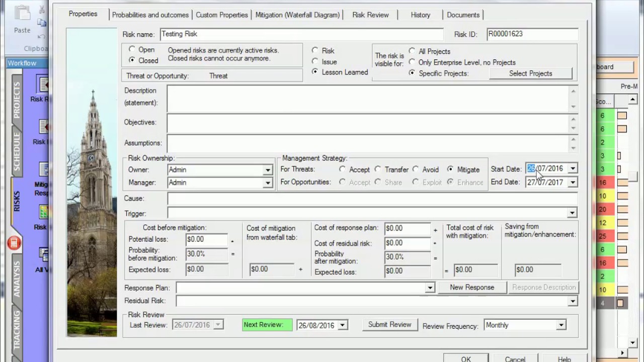Expand the Residual Risk dropdown

(573, 301)
